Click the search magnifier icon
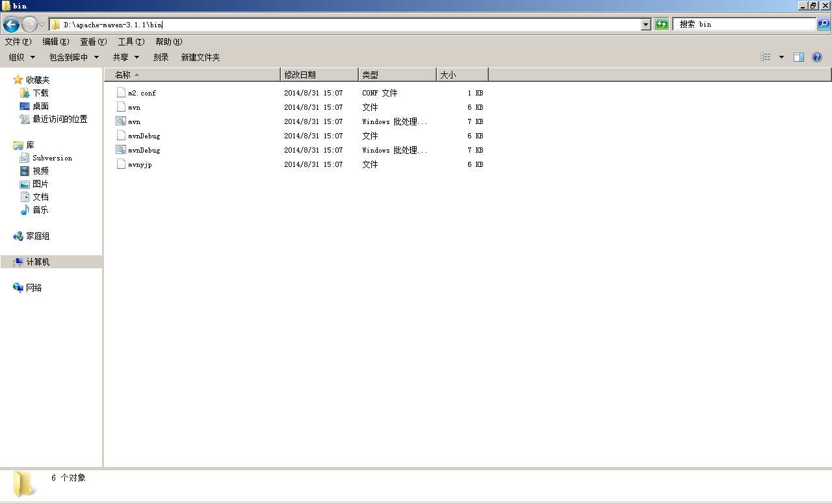The width and height of the screenshot is (832, 504). coord(824,25)
